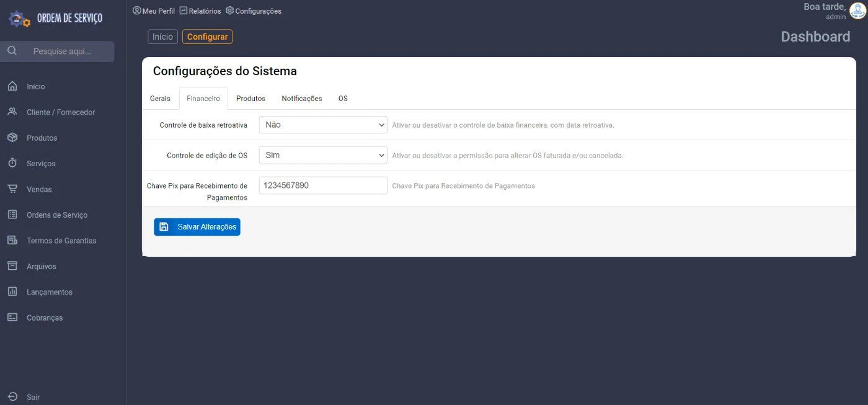This screenshot has height=405, width=868.
Task: Click the Início home icon in sidebar
Action: (12, 86)
